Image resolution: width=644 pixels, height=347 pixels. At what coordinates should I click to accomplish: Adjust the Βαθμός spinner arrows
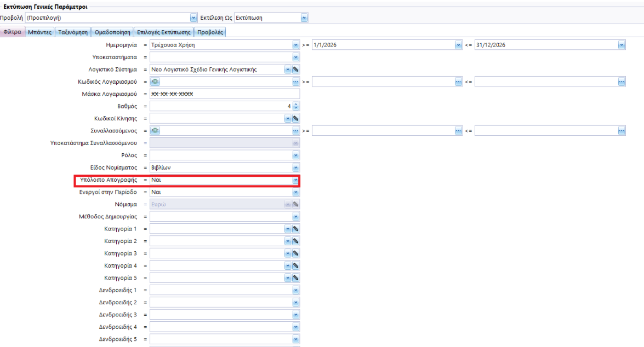296,106
